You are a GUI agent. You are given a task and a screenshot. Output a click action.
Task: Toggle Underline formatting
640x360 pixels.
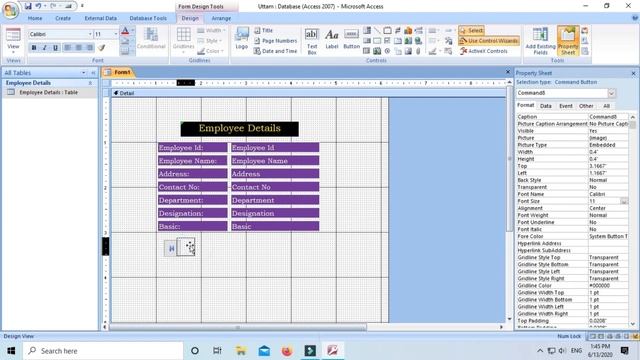pyautogui.click(x=56, y=48)
